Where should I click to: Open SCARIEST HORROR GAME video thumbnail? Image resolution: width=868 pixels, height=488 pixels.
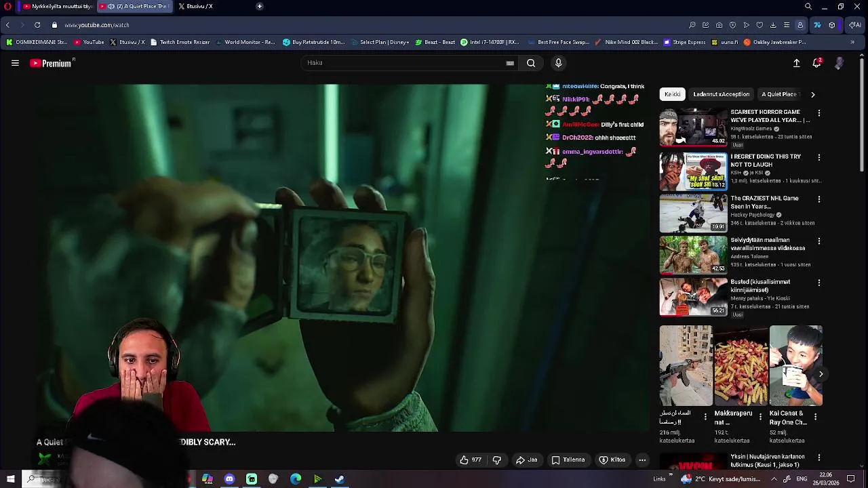(693, 127)
